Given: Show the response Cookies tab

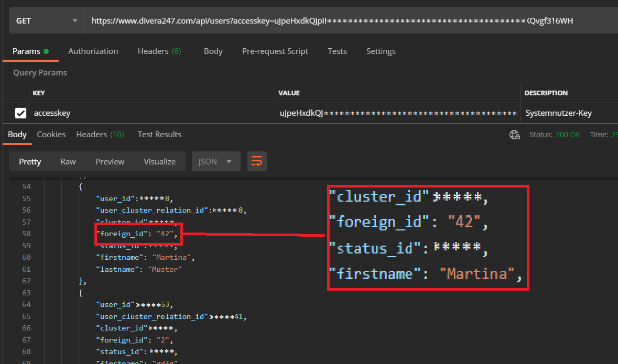Looking at the screenshot, I should coord(51,135).
